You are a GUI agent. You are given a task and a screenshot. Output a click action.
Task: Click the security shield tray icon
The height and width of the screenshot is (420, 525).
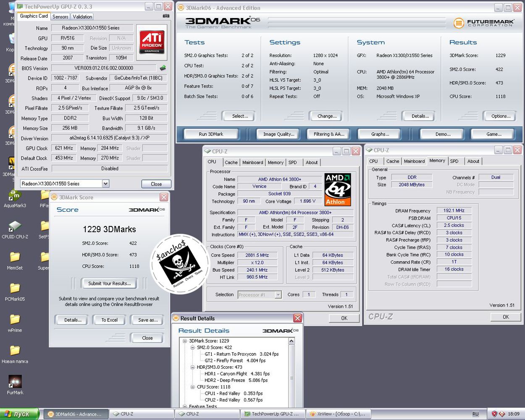494,414
